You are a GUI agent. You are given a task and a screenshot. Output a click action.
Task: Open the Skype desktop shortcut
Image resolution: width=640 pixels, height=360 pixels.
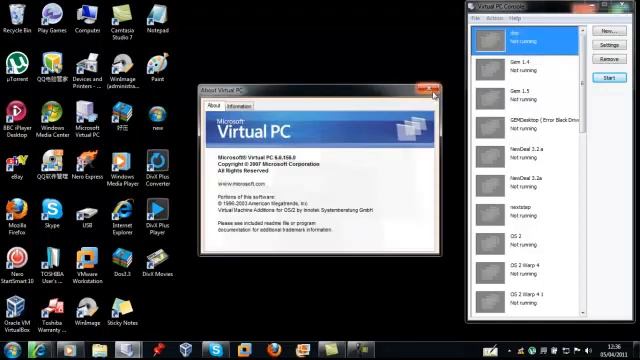pos(52,214)
